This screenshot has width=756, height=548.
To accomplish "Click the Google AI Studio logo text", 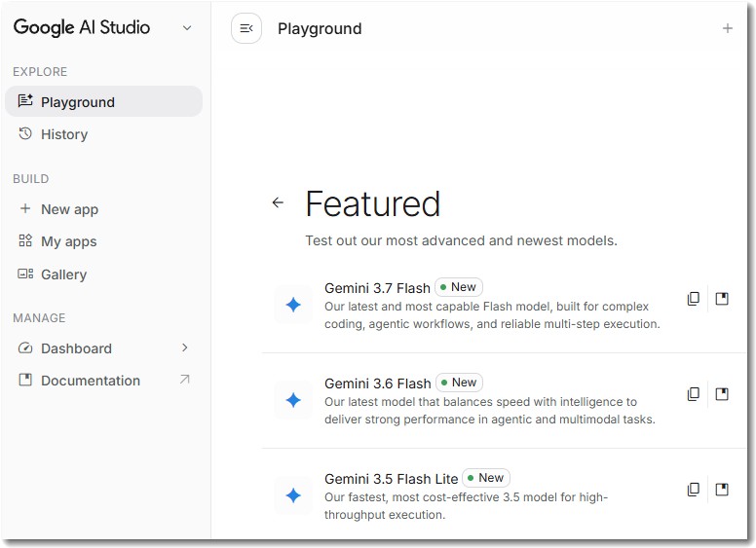I will (82, 27).
